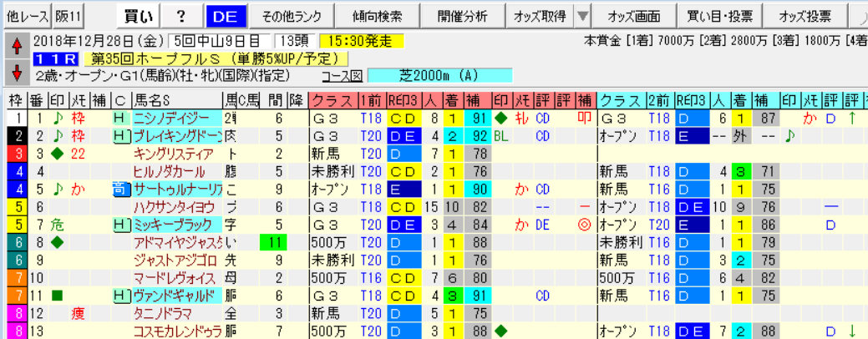This screenshot has height=339, width=868.
Task: Click the red up arrow race navigator
Action: [17, 48]
